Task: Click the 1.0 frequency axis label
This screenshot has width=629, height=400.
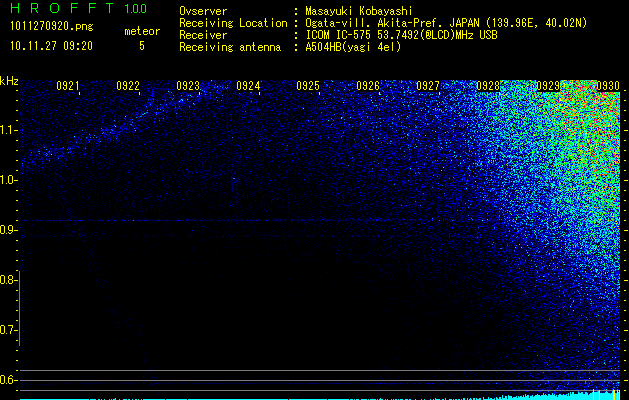Action: pyautogui.click(x=8, y=180)
